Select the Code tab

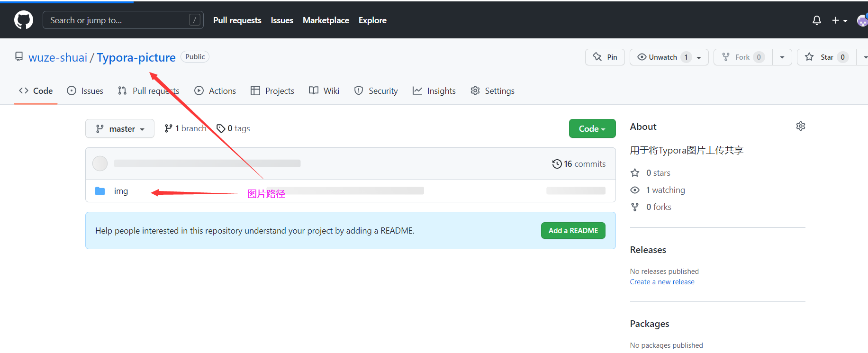point(36,91)
